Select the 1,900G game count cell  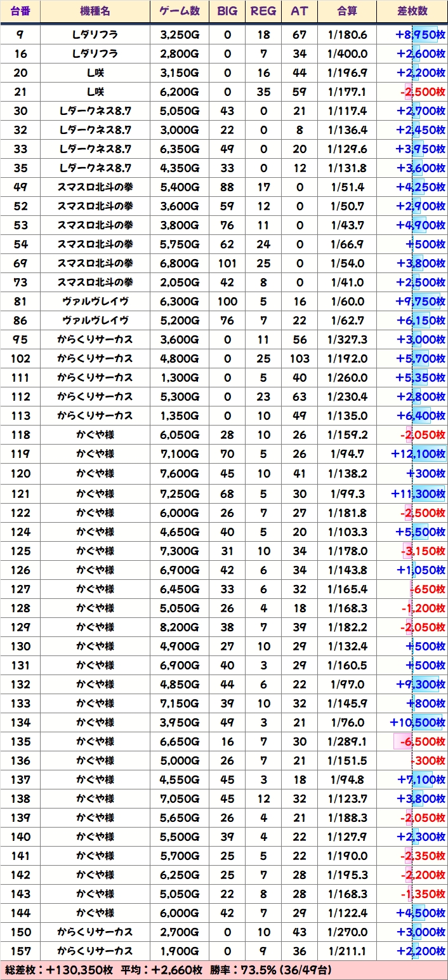[x=180, y=951]
